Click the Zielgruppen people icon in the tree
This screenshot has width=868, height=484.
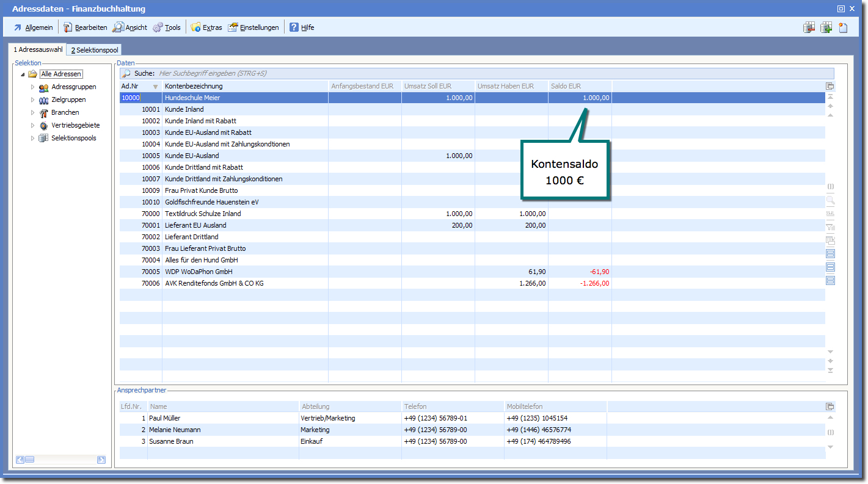pyautogui.click(x=43, y=100)
